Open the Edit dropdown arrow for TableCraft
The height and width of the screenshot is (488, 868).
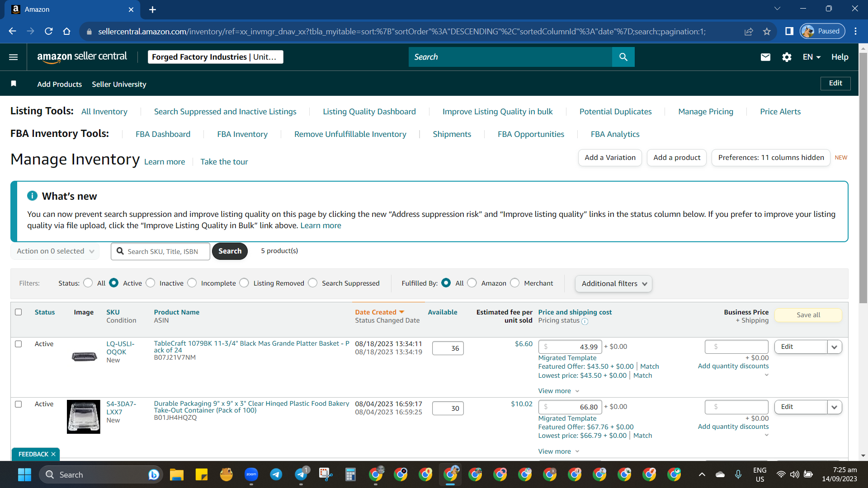click(x=835, y=347)
